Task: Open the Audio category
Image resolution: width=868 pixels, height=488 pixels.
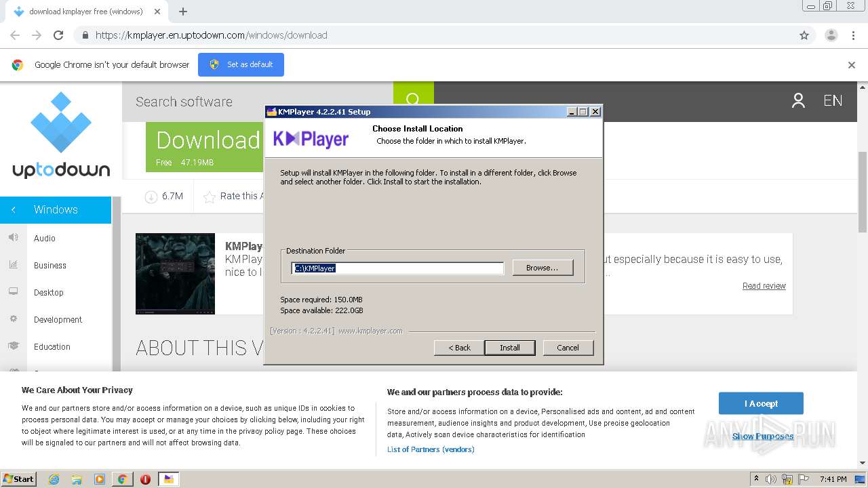Action: click(45, 239)
